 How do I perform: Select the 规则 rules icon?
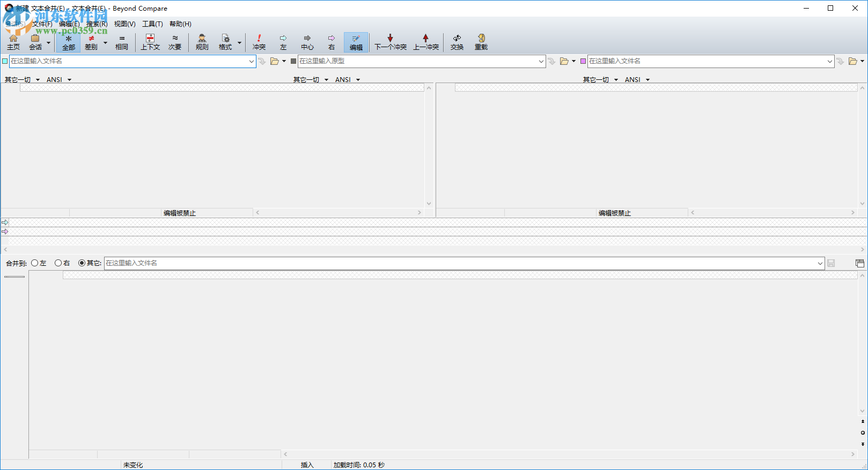pos(202,42)
